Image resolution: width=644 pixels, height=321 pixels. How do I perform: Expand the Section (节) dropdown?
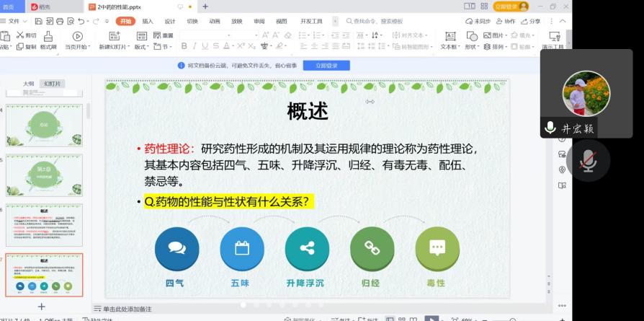[x=163, y=47]
